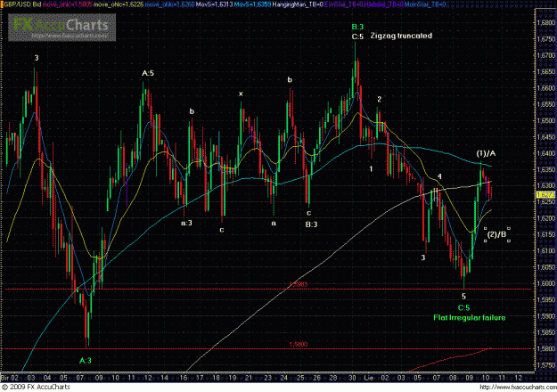
Task: Click the 30 date axis label
Action: click(352, 378)
